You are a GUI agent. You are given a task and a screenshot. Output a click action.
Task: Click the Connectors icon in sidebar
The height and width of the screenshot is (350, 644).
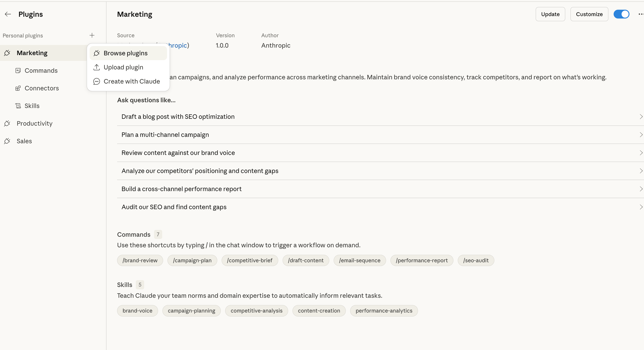[x=18, y=88]
